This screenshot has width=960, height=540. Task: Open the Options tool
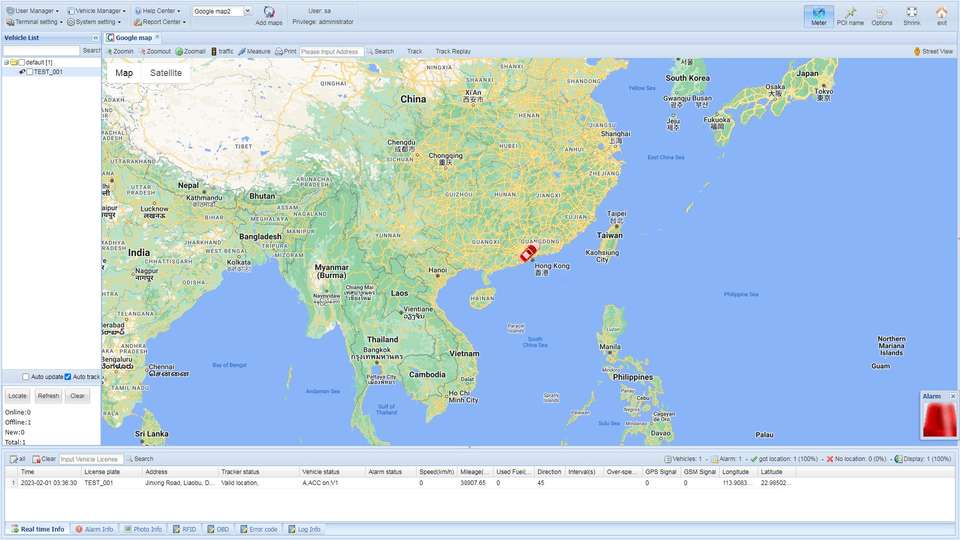(881, 15)
